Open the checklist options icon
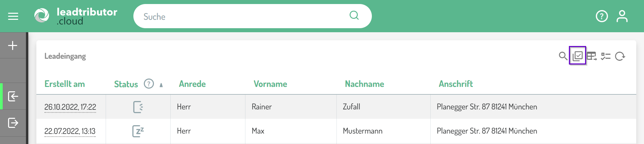Screen dimensions: 644x144 [x=606, y=56]
